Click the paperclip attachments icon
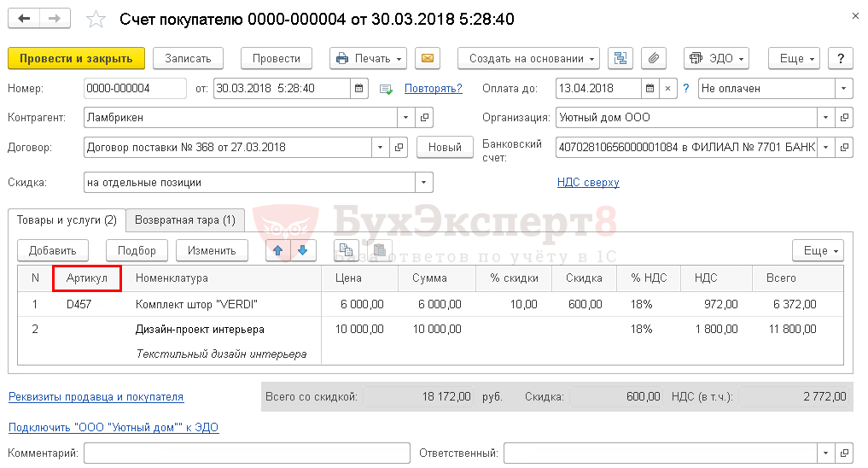Screen dimensions: 868x468 653,59
